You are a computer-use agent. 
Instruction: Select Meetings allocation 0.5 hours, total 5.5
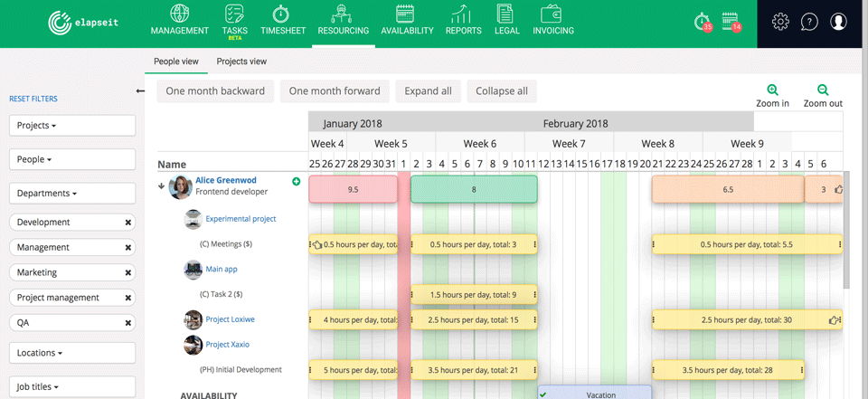[x=748, y=244]
